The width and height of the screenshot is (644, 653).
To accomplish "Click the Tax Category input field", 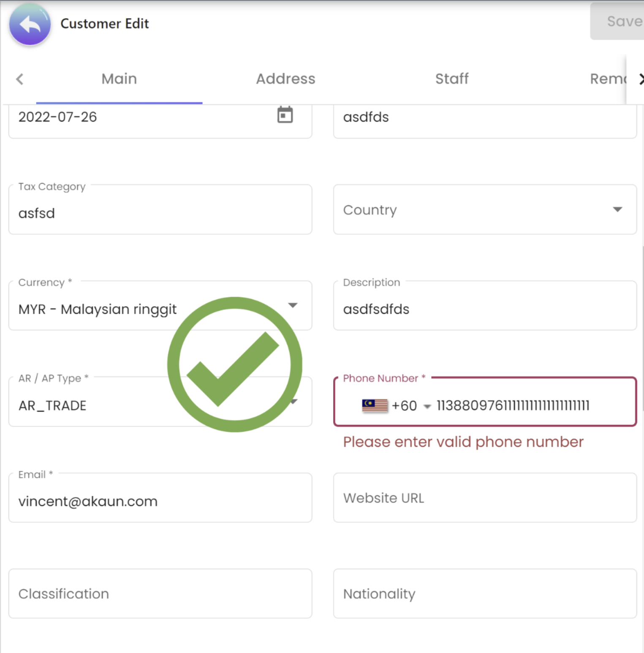I will click(x=160, y=213).
